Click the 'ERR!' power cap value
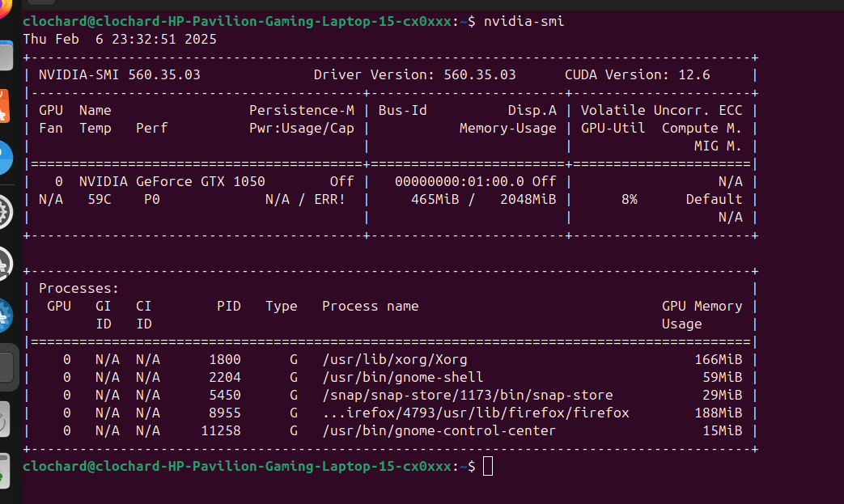This screenshot has width=844, height=504. pyautogui.click(x=330, y=200)
